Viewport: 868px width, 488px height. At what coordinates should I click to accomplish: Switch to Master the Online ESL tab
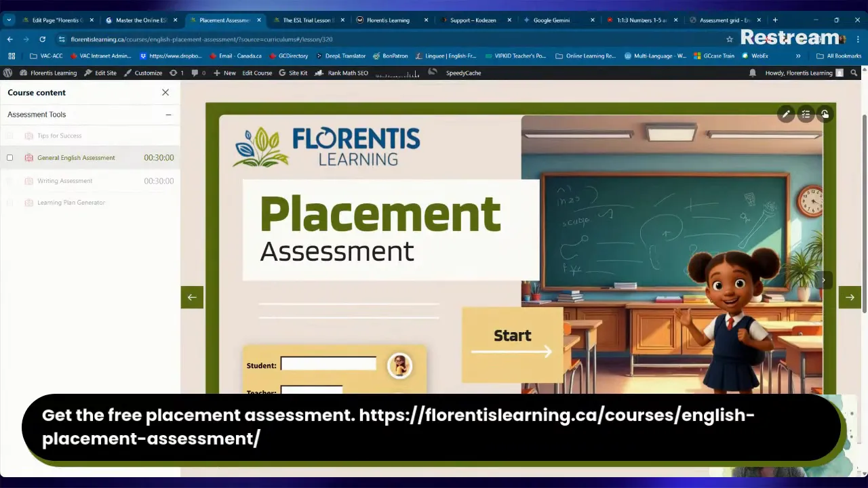tap(141, 20)
